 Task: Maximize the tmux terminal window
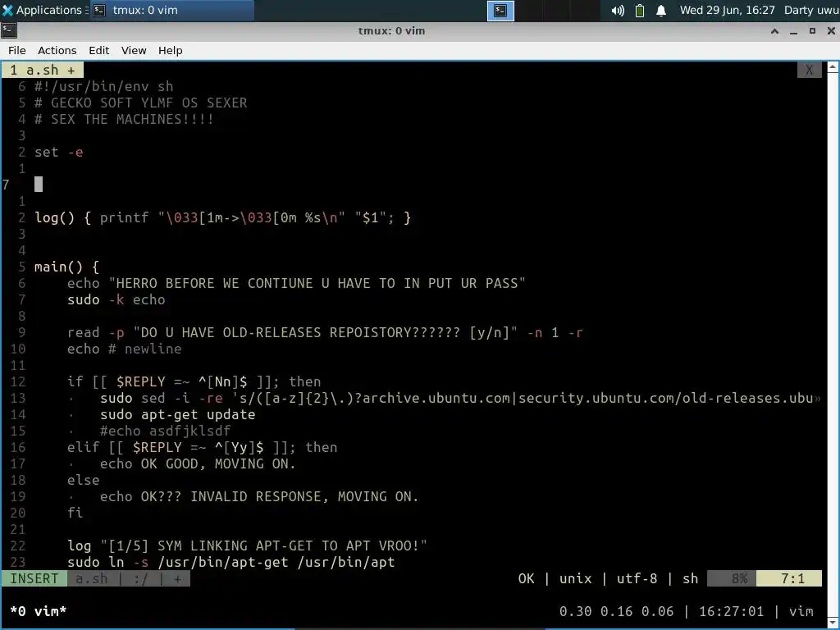click(x=812, y=31)
